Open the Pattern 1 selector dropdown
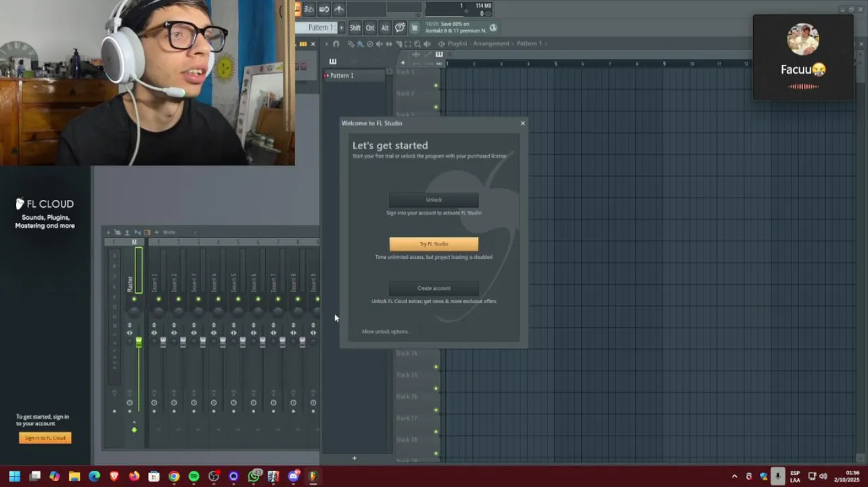This screenshot has width=868, height=487. (316, 28)
